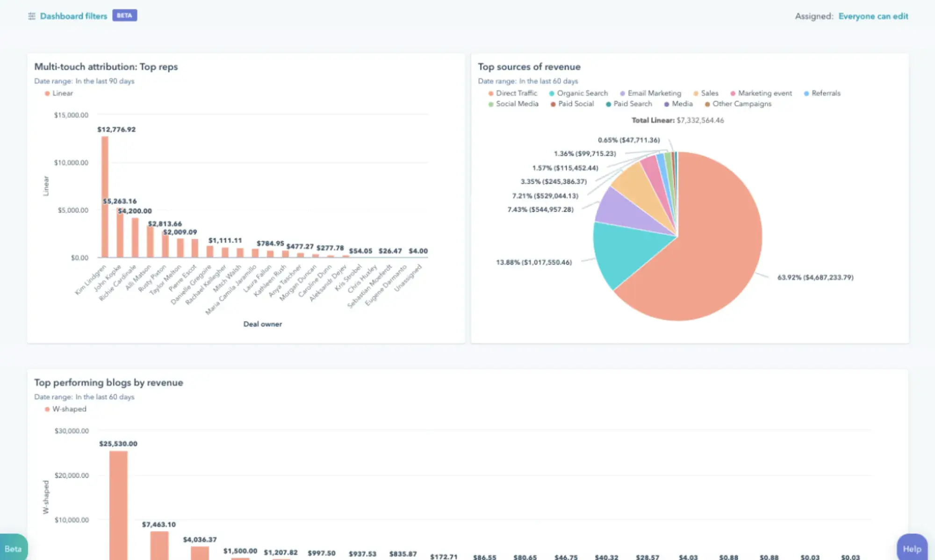Click the 1.57% ($115,452.44) pie label
This screenshot has width=935, height=560.
click(x=565, y=168)
